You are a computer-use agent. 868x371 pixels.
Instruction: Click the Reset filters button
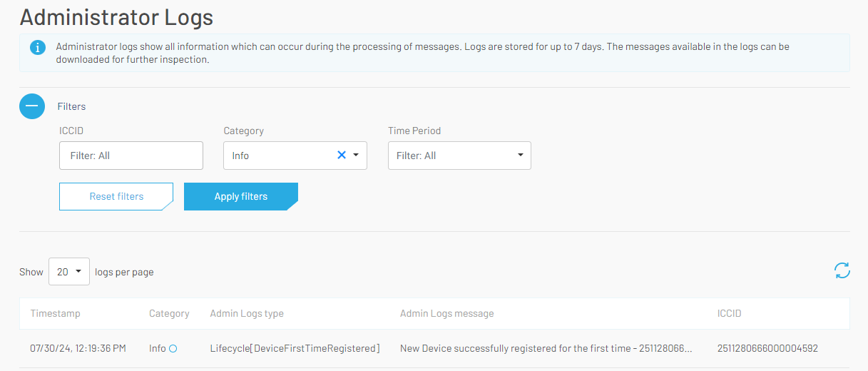116,196
